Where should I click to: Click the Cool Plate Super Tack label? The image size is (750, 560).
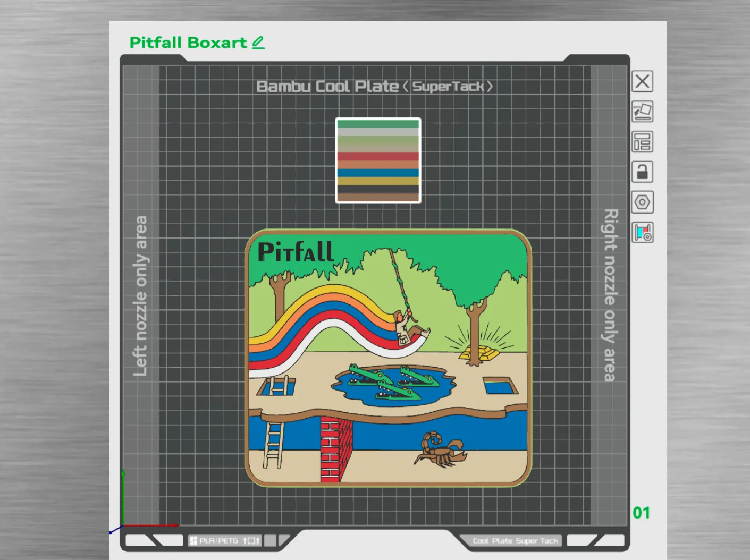click(x=516, y=541)
